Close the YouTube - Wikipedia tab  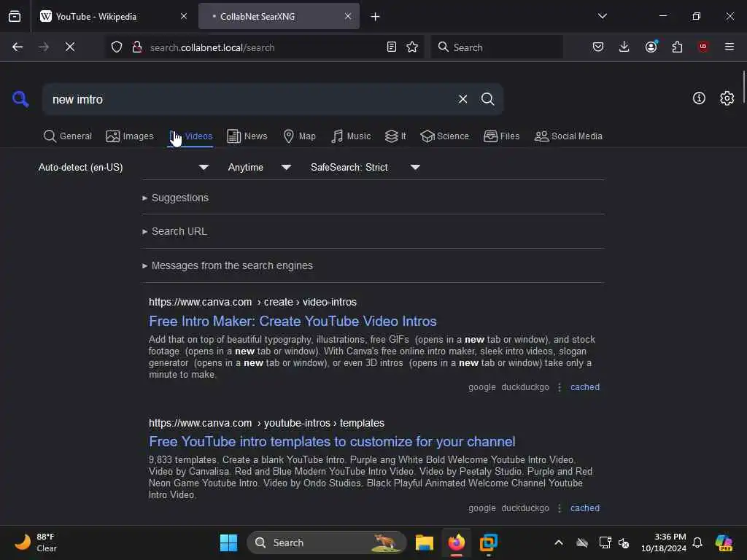point(184,16)
